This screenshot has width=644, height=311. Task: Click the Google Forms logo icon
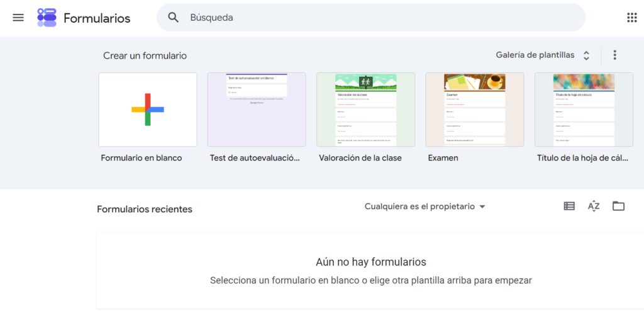(x=47, y=18)
